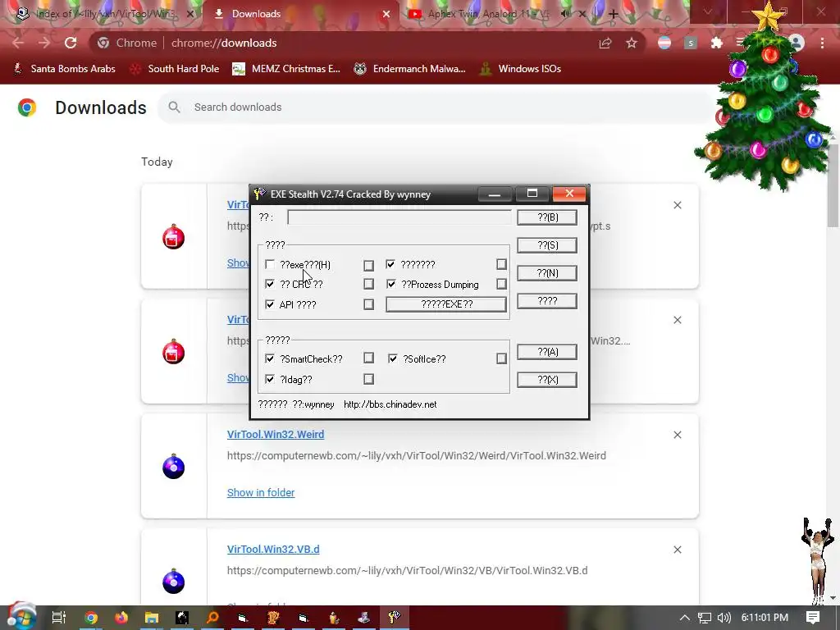Click the chrome://downloads address bar

343,43
